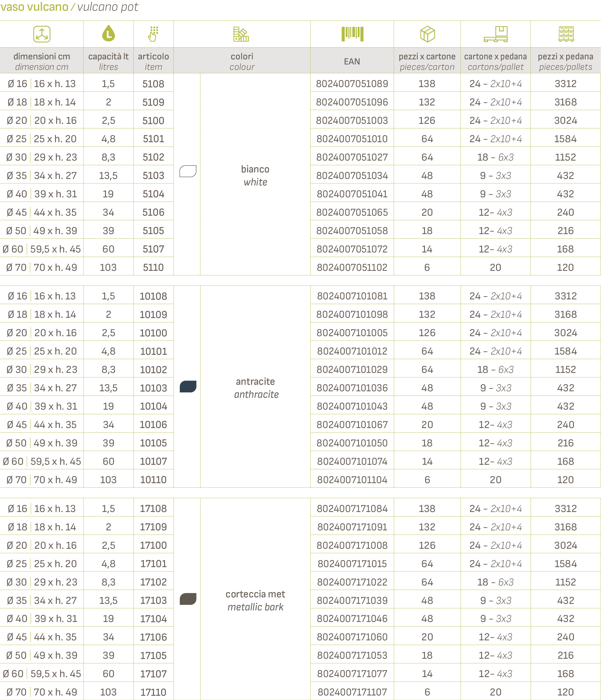Click capacity 13,5 in item 5103 row

click(109, 176)
